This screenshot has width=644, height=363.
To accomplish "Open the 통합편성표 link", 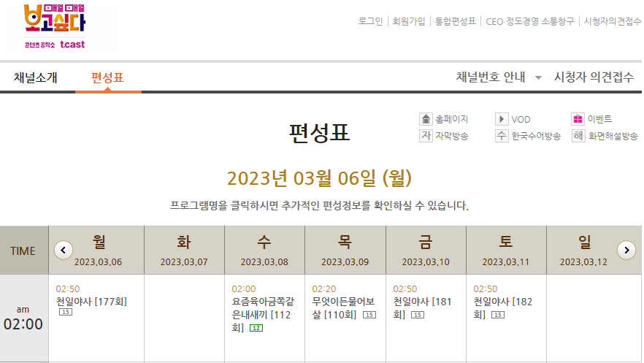I will tap(456, 21).
